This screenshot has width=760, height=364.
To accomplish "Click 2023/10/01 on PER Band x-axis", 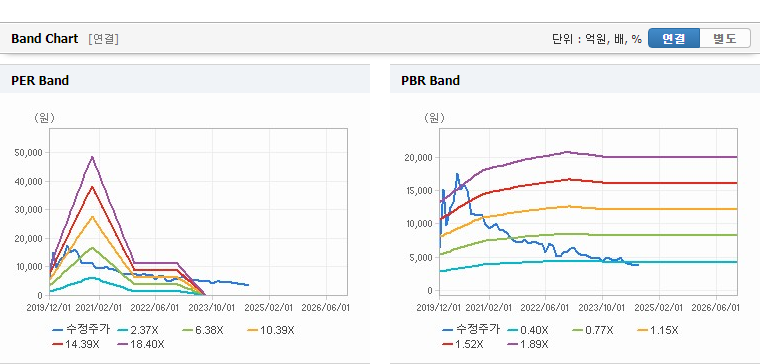I will [x=212, y=308].
